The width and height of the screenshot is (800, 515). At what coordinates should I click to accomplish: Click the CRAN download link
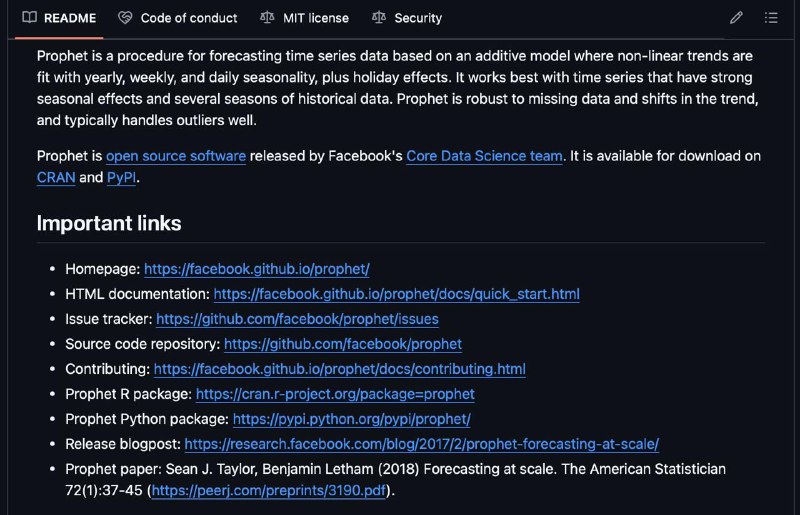56,177
